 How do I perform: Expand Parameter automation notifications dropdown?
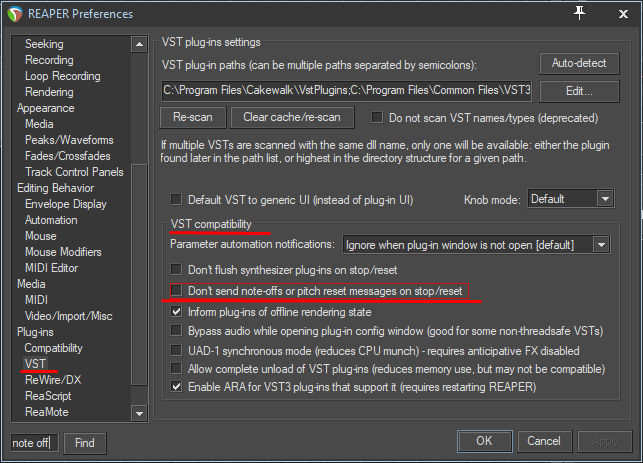(x=476, y=244)
